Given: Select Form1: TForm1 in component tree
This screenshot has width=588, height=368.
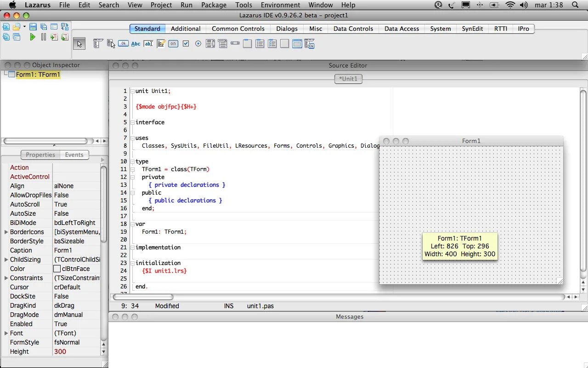Looking at the screenshot, I should pos(38,75).
